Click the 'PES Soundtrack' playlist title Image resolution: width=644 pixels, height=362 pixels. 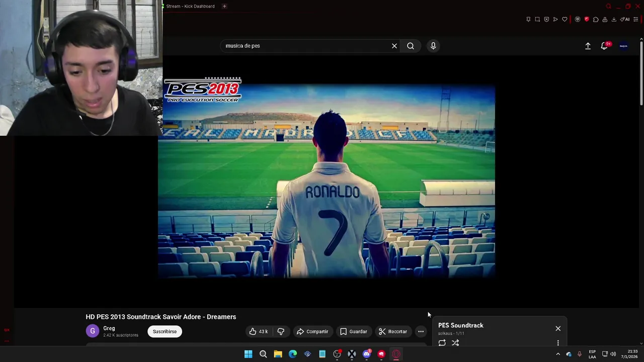[x=461, y=325]
